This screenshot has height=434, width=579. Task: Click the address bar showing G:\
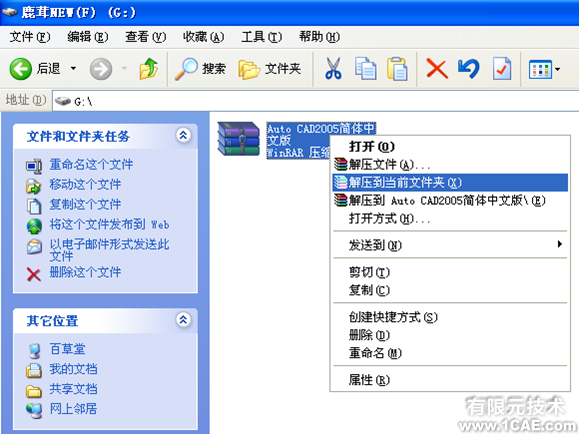tap(315, 101)
